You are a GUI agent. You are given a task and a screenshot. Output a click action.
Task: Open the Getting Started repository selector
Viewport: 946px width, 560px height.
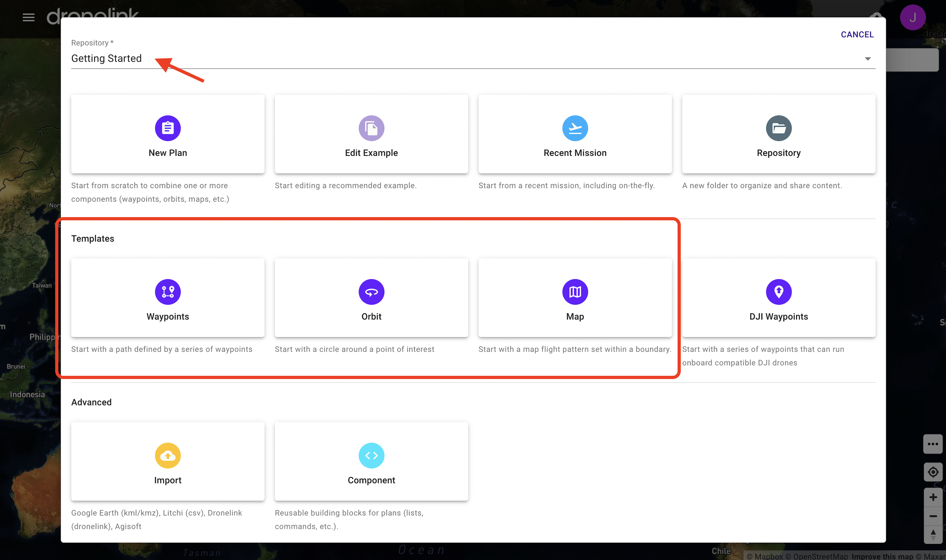pos(473,58)
